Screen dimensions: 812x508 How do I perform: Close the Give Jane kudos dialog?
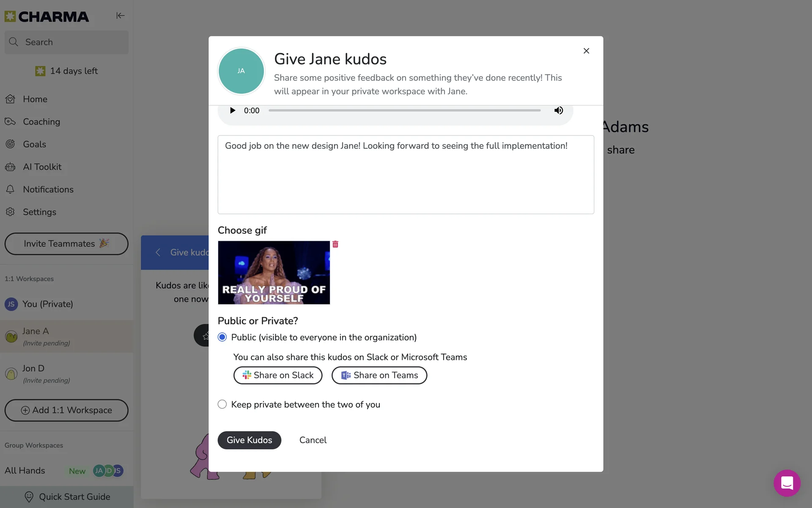[586, 51]
